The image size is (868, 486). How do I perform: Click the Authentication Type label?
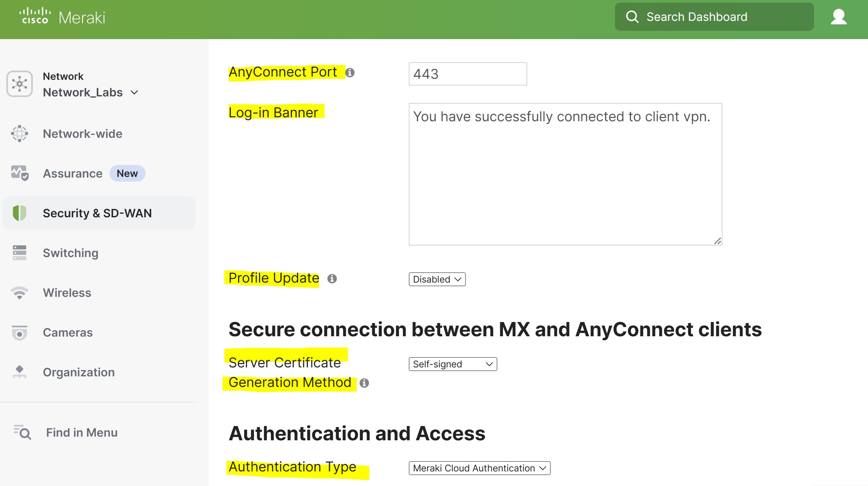(292, 467)
